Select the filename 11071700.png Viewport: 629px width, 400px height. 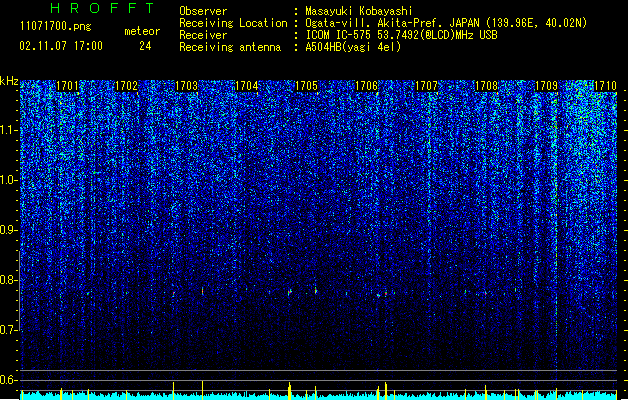point(55,26)
